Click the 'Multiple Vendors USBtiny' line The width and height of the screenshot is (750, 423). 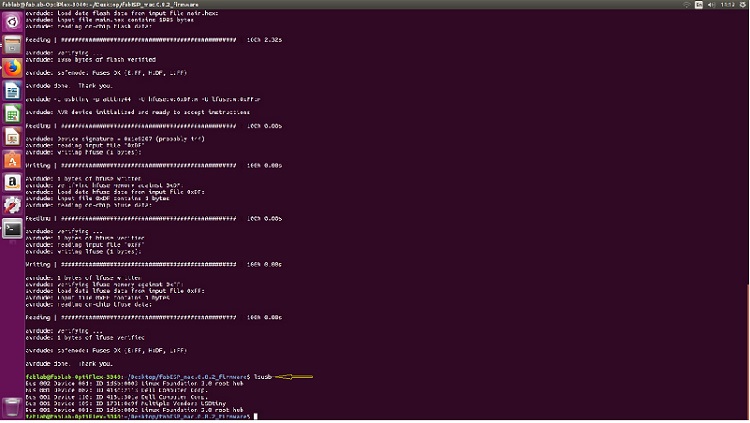click(x=126, y=403)
